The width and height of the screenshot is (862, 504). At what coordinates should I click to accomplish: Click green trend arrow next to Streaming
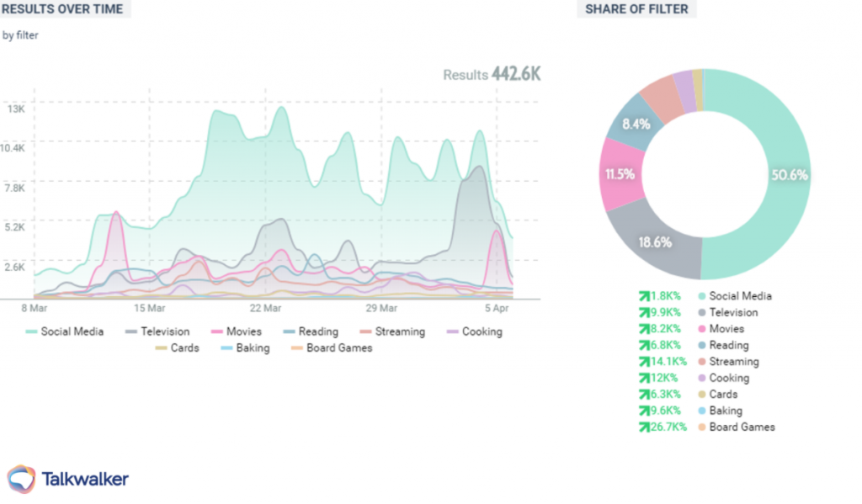pyautogui.click(x=644, y=362)
